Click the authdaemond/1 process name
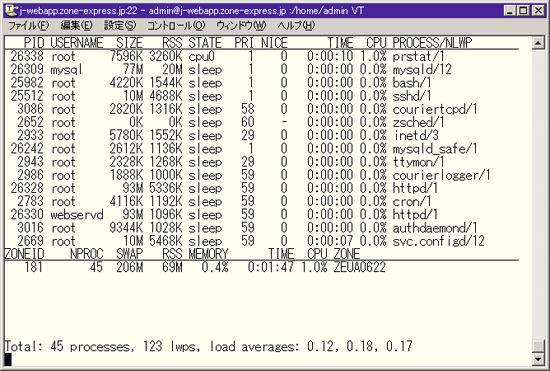The image size is (550, 371). [435, 228]
